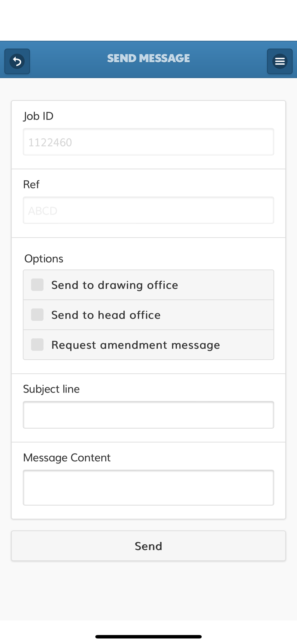
Task: Tap the Subject line label
Action: click(51, 389)
